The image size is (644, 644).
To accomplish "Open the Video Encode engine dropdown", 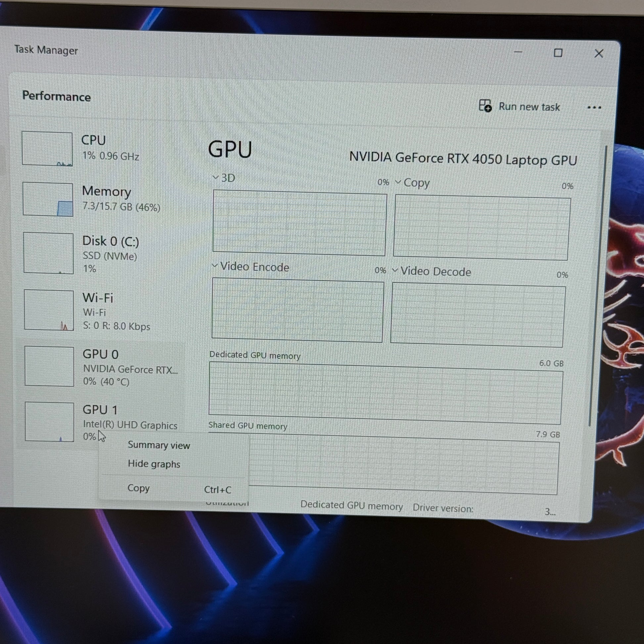I will (x=215, y=266).
